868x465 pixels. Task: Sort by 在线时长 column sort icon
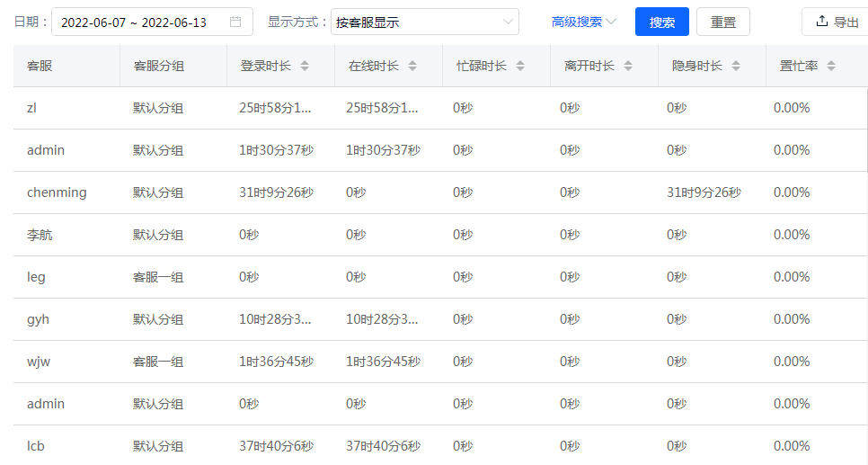tap(412, 66)
